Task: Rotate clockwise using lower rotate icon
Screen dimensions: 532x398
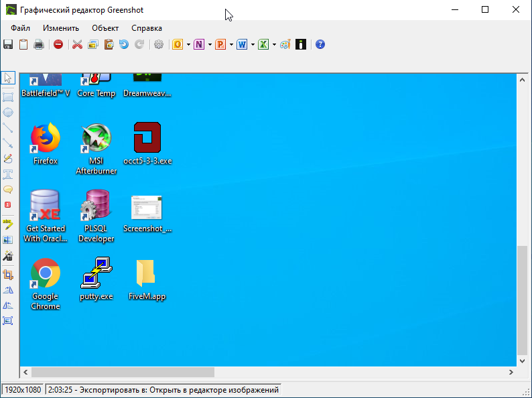Action: (x=8, y=306)
